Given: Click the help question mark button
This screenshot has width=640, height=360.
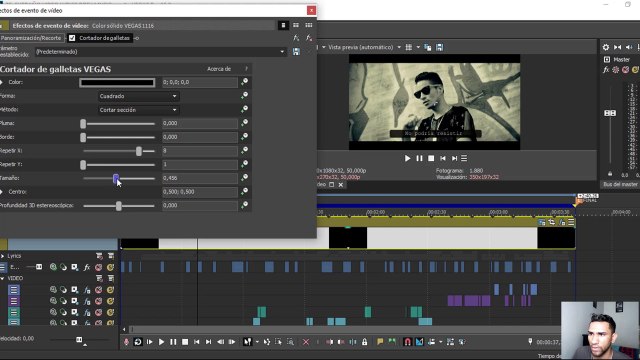Looking at the screenshot, I should pos(246,69).
